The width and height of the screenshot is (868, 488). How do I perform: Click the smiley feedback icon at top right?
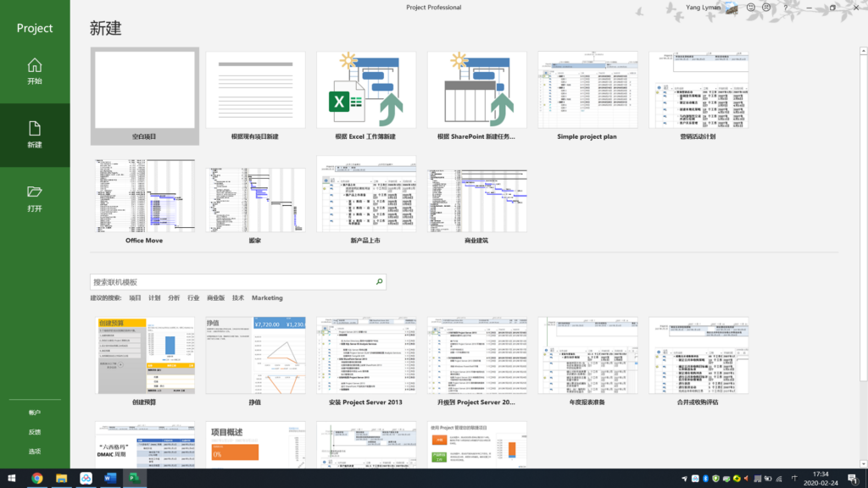pos(750,7)
